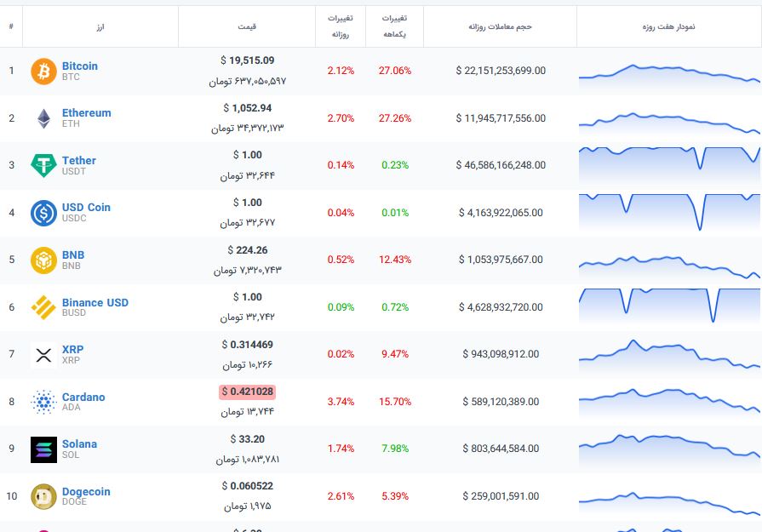The image size is (762, 532).
Task: Click the USDT ticker symbol text
Action: click(74, 171)
